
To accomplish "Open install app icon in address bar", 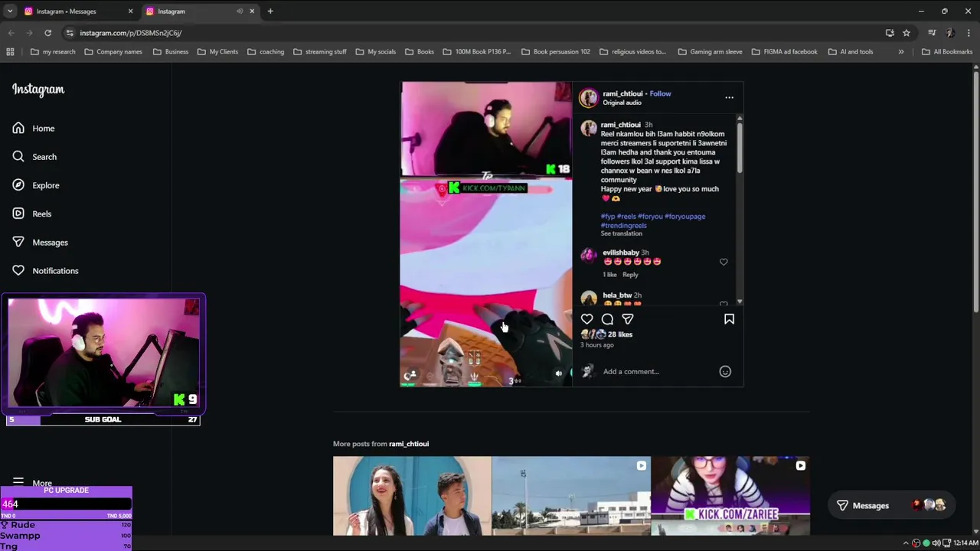I will (x=890, y=33).
